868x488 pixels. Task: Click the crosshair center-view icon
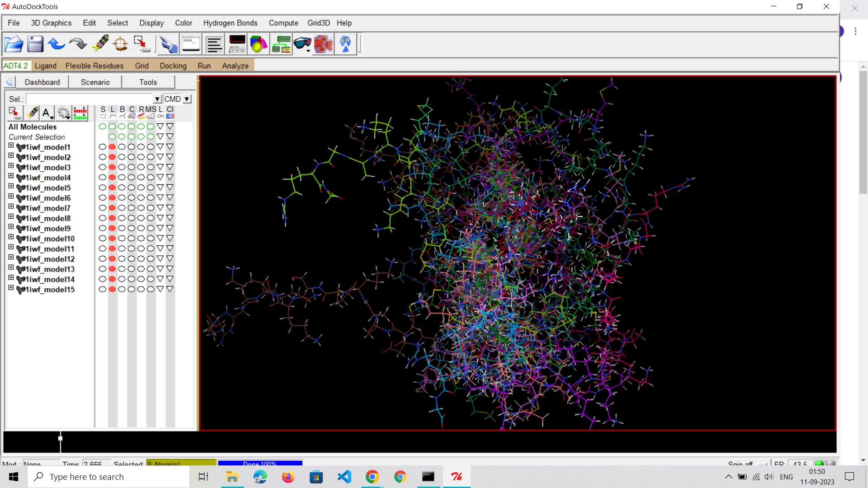coord(121,44)
